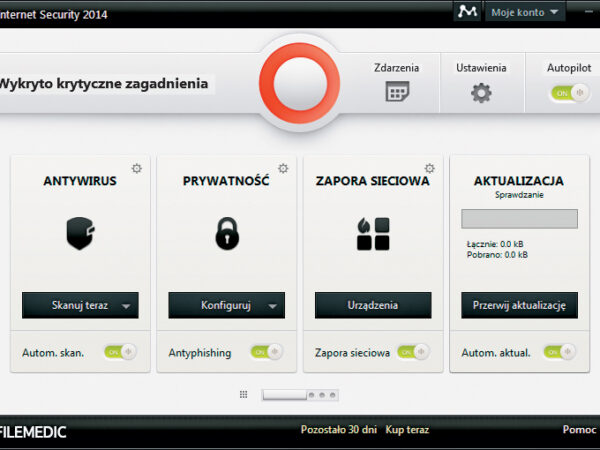Click the Antywirus shield icon
The width and height of the screenshot is (600, 450).
pyautogui.click(x=80, y=233)
